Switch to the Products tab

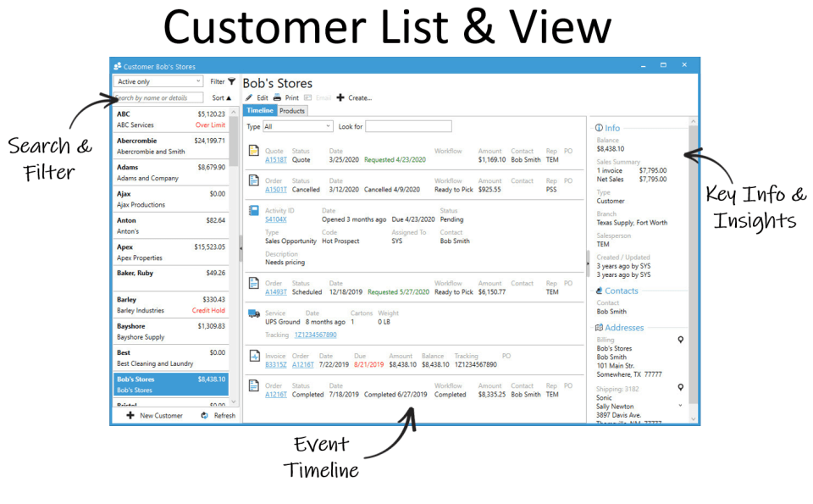tap(291, 112)
